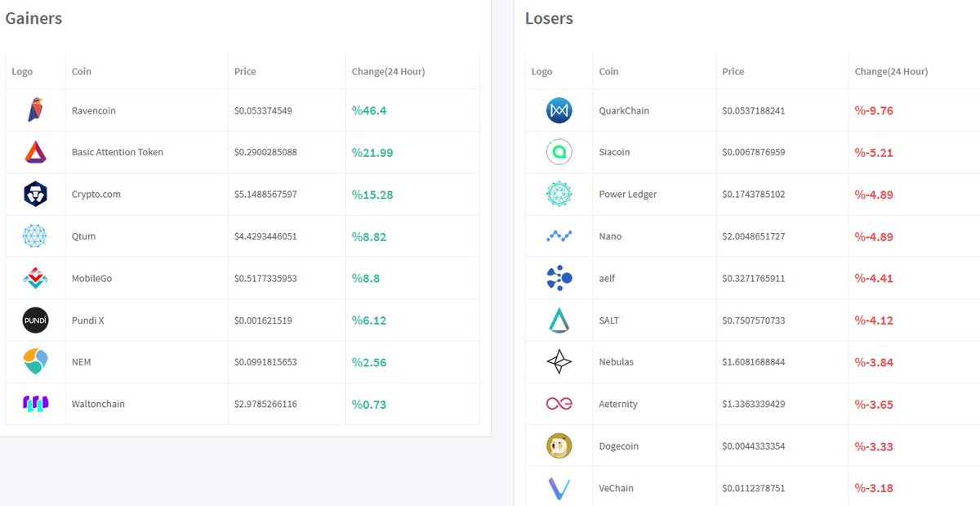The height and width of the screenshot is (506, 980).
Task: Open the Qtum coin name
Action: click(x=83, y=236)
